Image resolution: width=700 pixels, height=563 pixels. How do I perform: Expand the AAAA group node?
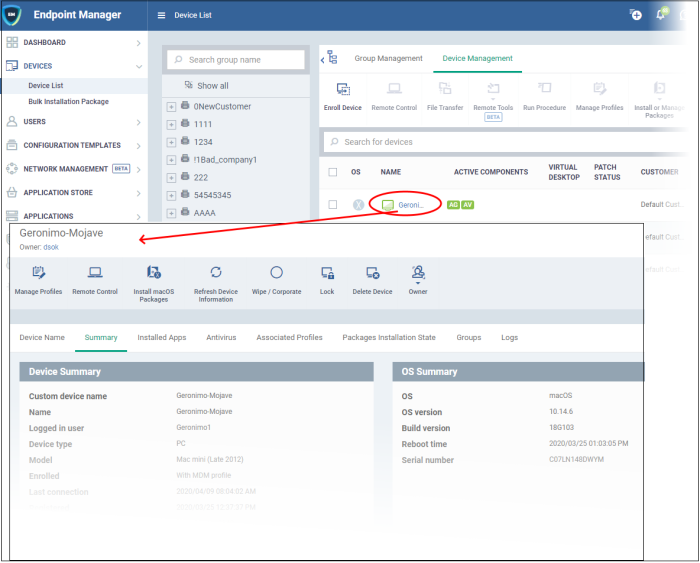click(x=171, y=213)
